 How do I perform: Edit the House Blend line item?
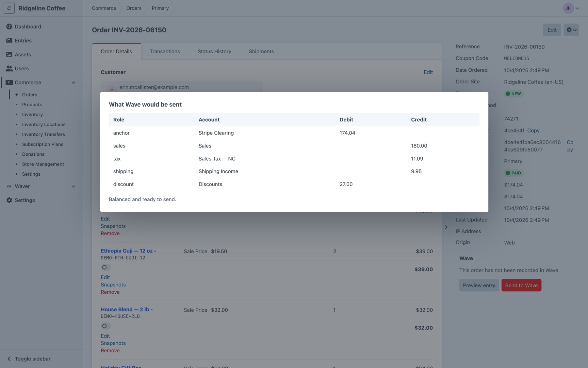click(x=105, y=336)
